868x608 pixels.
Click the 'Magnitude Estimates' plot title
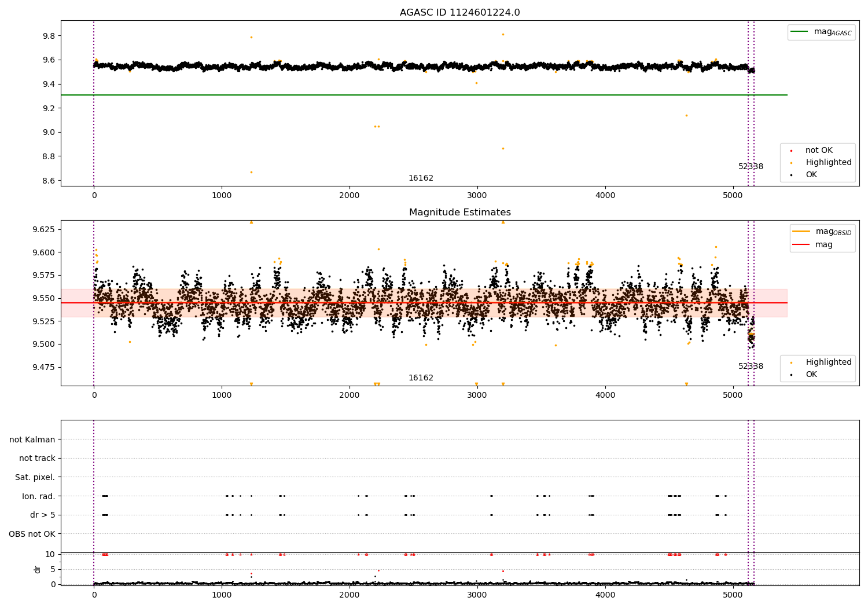point(459,213)
